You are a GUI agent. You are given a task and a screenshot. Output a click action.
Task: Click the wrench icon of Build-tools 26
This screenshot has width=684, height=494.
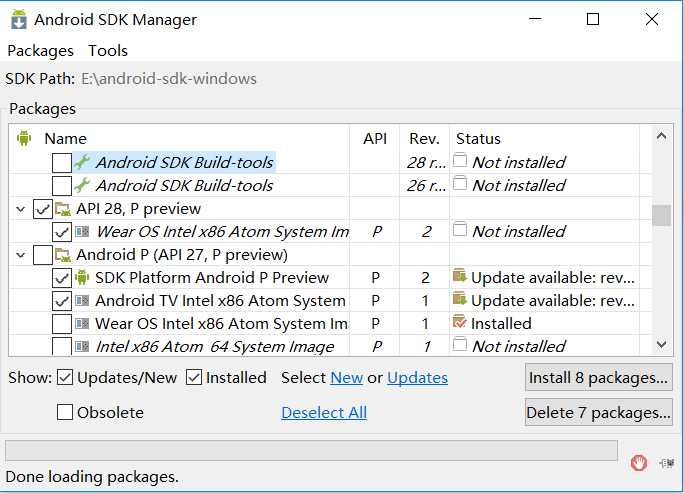click(82, 185)
